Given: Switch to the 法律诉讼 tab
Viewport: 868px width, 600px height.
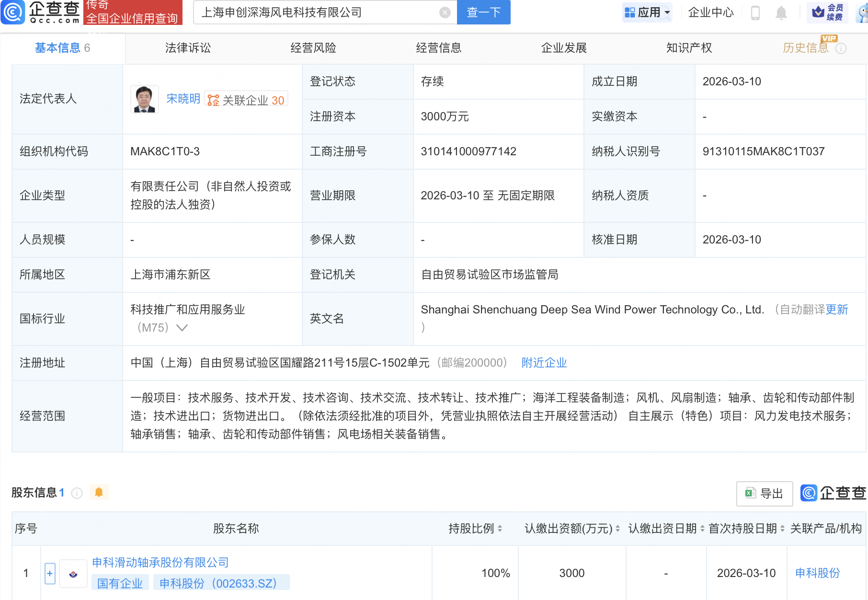Looking at the screenshot, I should [188, 47].
